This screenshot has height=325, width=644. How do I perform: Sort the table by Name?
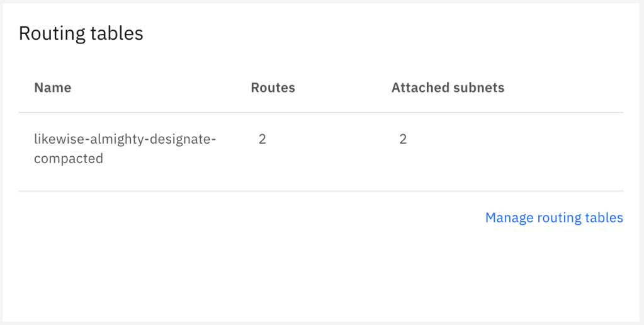(x=53, y=88)
